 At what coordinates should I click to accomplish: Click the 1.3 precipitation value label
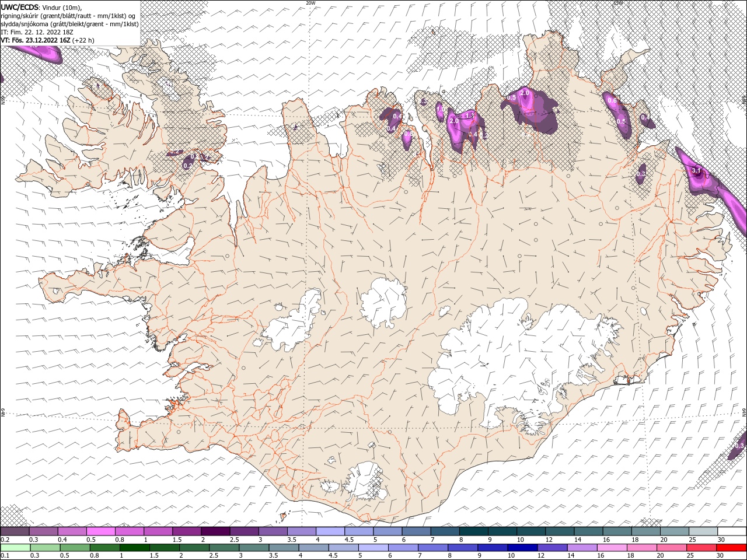[x=470, y=116]
